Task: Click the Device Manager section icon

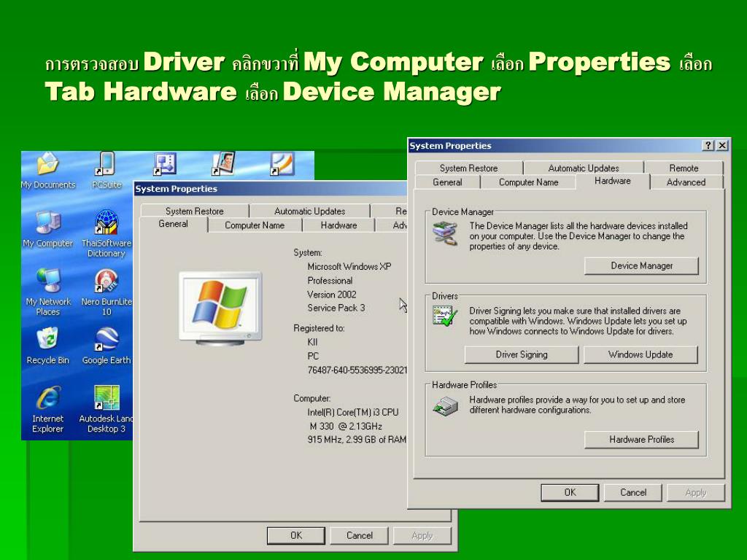Action: [445, 234]
